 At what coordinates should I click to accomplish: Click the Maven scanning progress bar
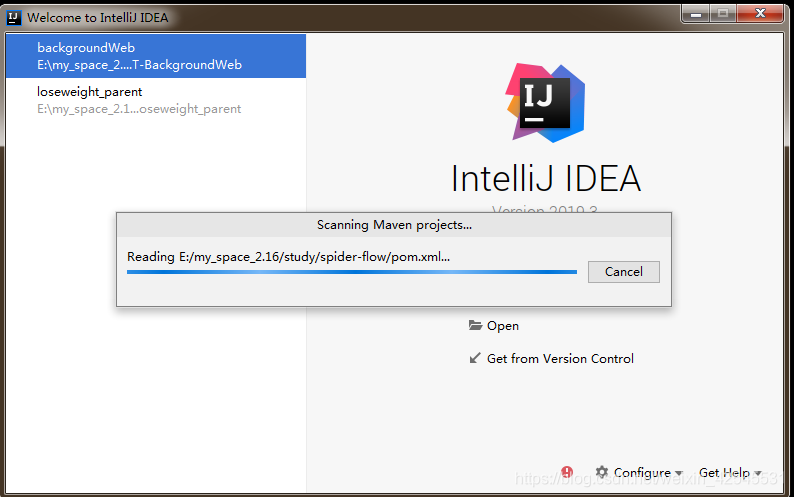tap(352, 272)
